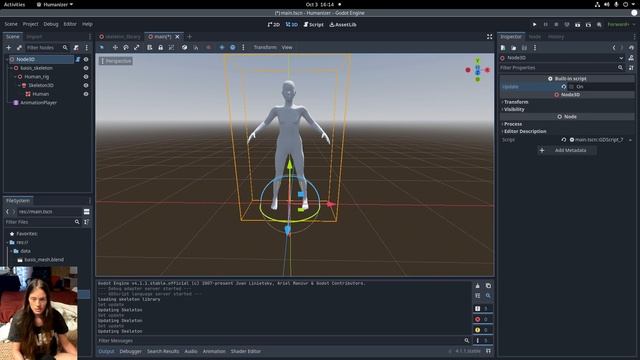The width and height of the screenshot is (640, 360).
Task: Toggle visibility of basis_skeleton node
Action: pyautogui.click(x=86, y=68)
